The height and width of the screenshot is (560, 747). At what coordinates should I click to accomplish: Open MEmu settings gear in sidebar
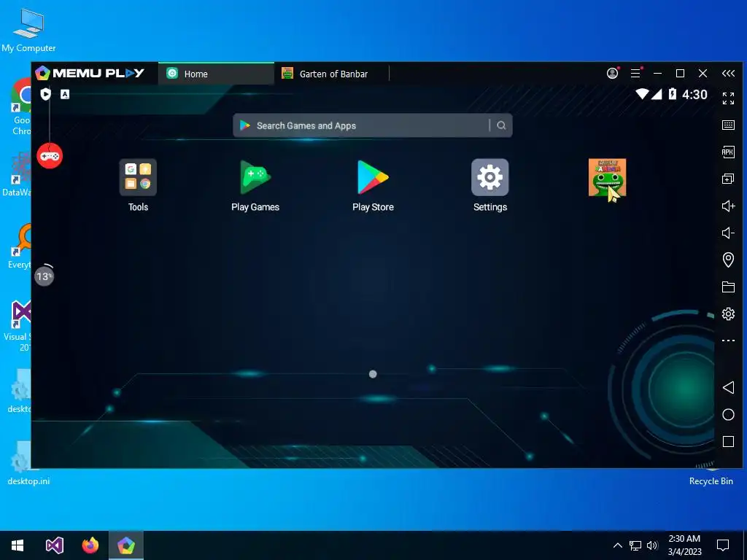click(728, 314)
